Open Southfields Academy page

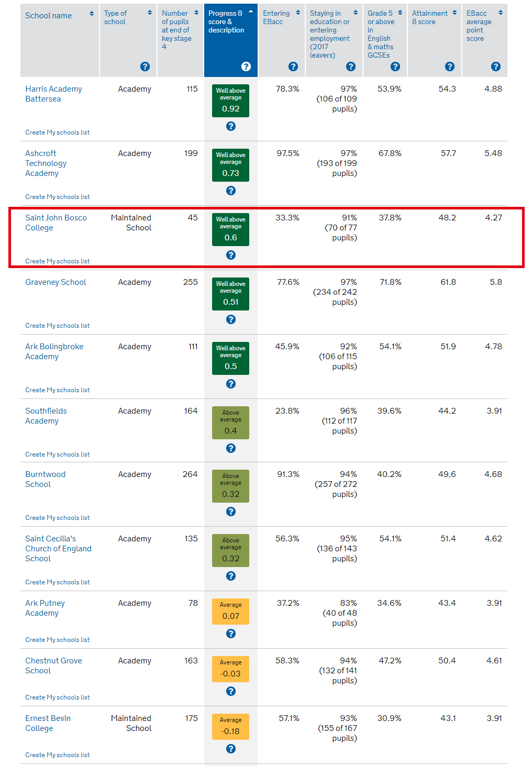pos(46,416)
